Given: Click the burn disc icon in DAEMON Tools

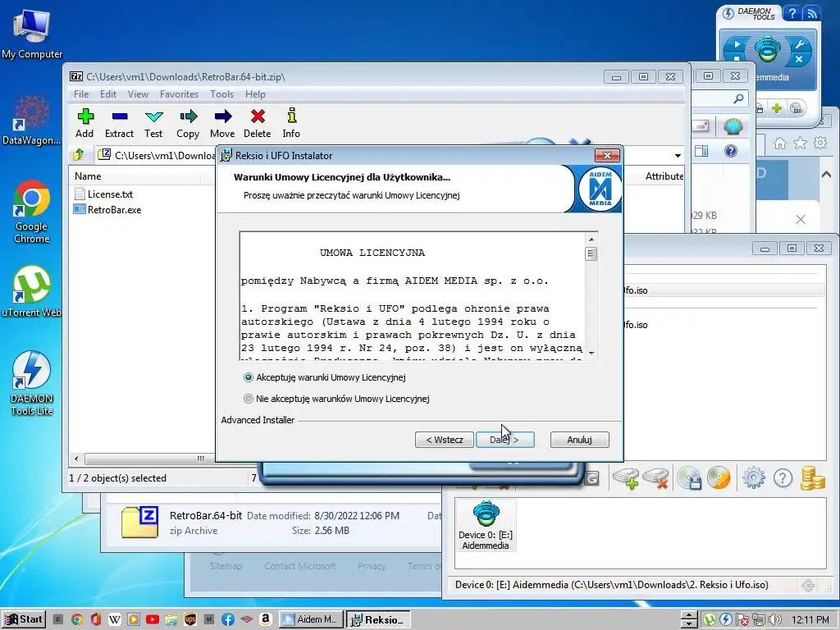Looking at the screenshot, I should coord(719,478).
